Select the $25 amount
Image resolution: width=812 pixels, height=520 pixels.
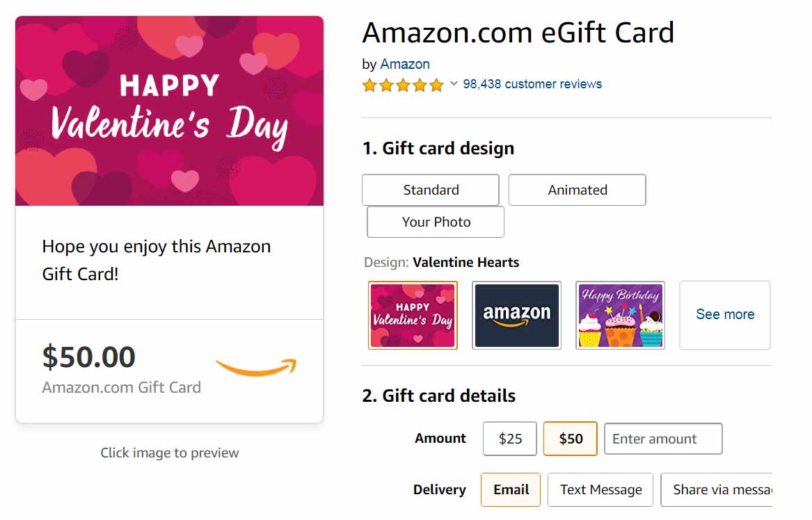[x=509, y=438]
